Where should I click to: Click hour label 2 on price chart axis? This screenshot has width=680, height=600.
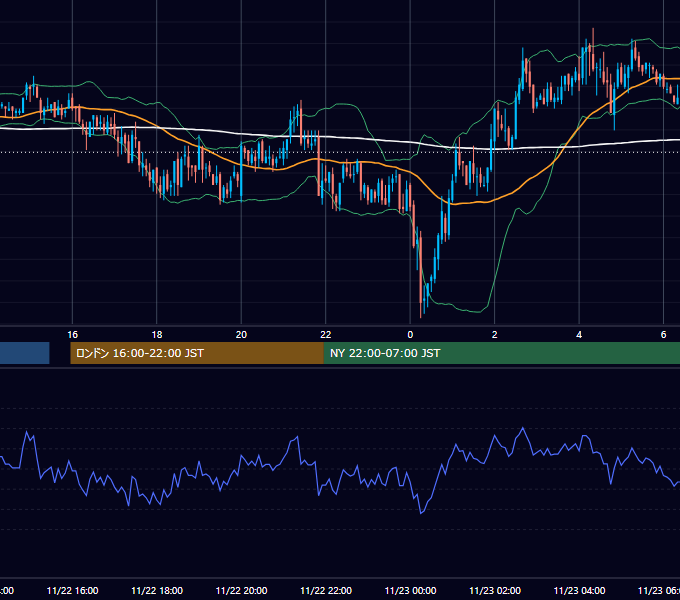coord(494,335)
